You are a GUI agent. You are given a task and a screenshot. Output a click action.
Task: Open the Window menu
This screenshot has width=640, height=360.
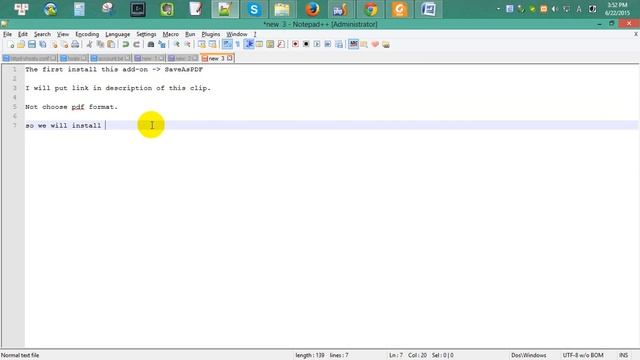pos(237,34)
